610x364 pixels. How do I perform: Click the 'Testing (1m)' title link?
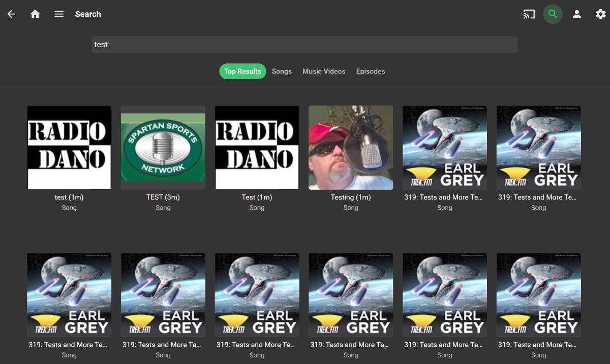[351, 197]
